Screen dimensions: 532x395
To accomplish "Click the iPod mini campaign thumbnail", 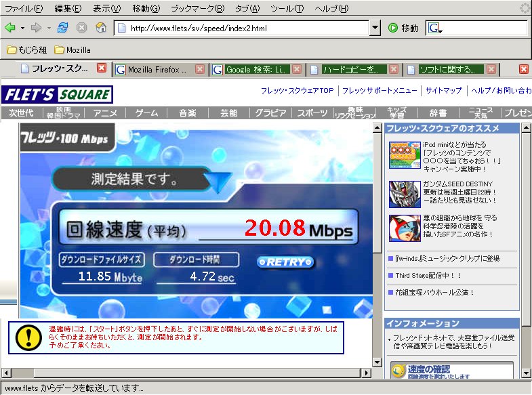I will coord(405,155).
